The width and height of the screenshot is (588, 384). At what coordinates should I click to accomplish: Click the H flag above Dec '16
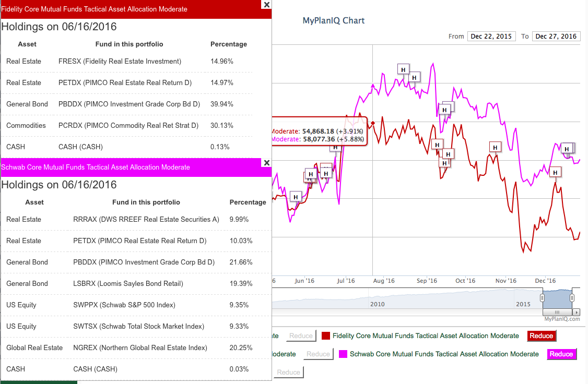tap(555, 172)
